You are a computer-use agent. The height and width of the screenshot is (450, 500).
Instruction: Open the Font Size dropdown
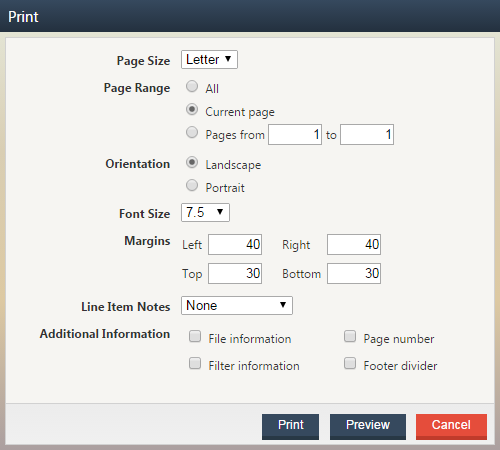coord(205,212)
